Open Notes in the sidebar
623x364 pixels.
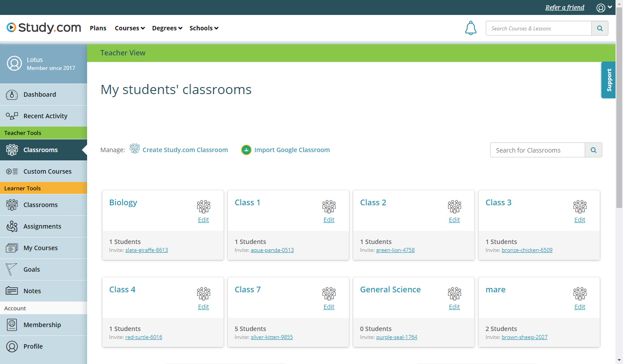point(44,291)
